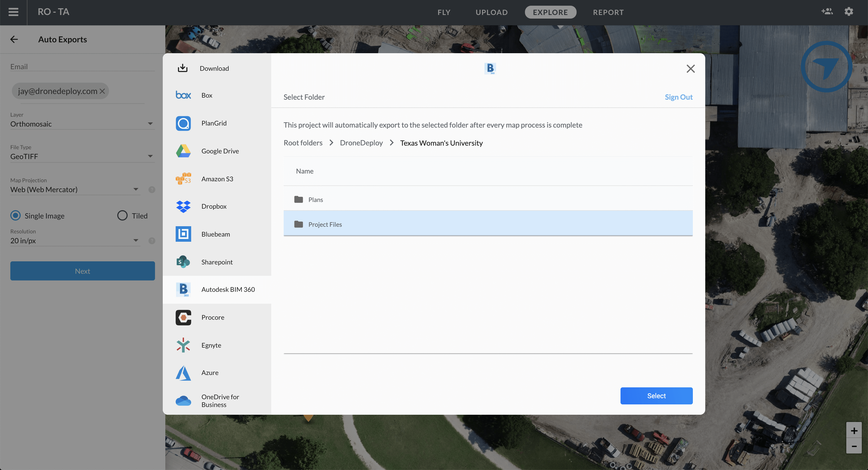Screen dimensions: 868x470
Task: Open the Resolution dropdown
Action: [x=75, y=241]
